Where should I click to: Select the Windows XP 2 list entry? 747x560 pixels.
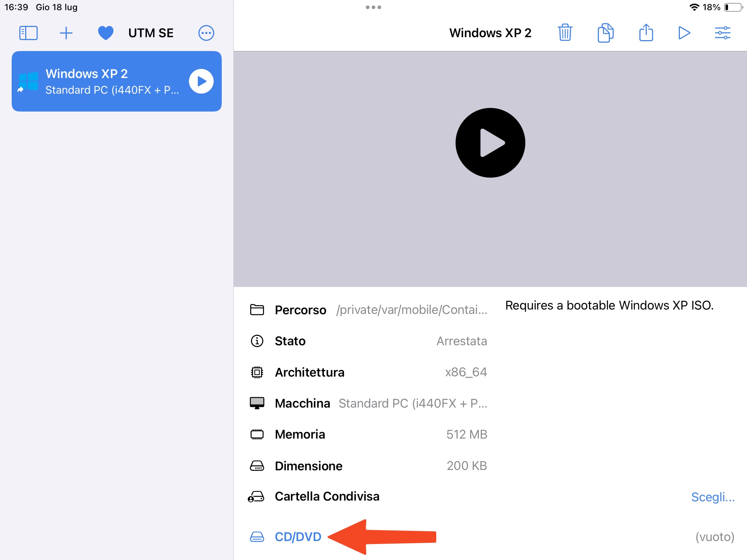tap(117, 81)
